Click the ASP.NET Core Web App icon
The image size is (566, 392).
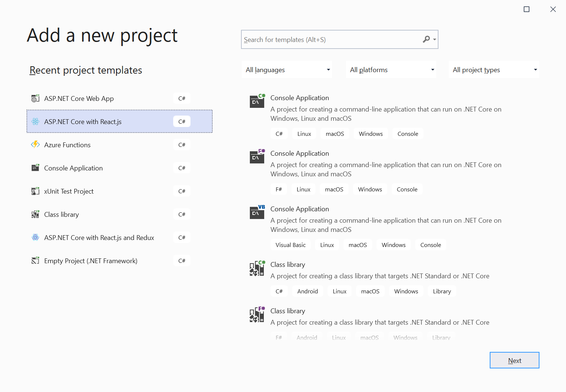tap(35, 98)
